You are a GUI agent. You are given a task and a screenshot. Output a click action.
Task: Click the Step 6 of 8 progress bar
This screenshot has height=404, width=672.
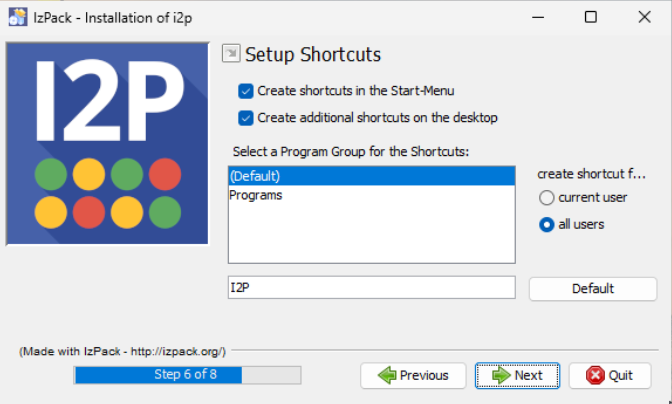point(187,375)
